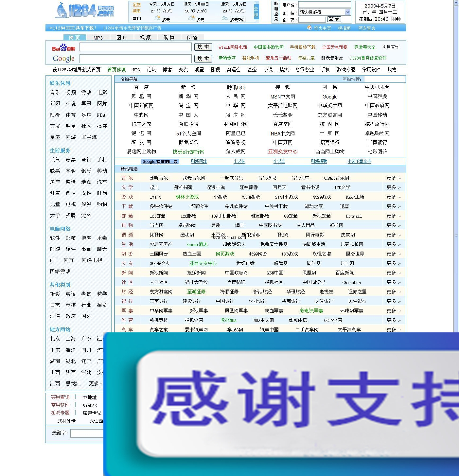Image resolution: width=459 pixels, height=476 pixels.
Task: Click 更多 in the 购物 row
Action: coord(394,225)
